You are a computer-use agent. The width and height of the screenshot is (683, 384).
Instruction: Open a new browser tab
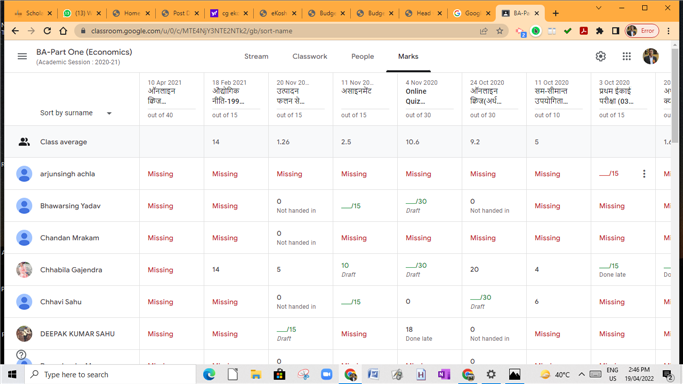pyautogui.click(x=555, y=13)
